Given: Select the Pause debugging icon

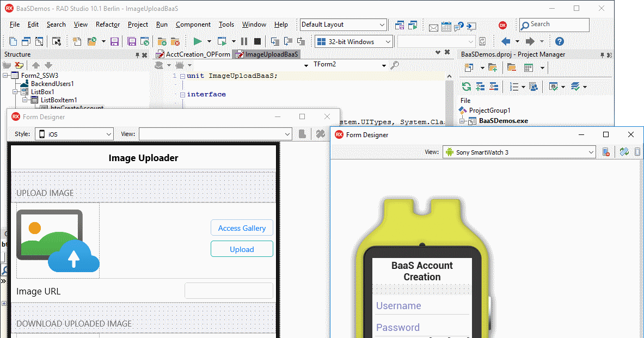Looking at the screenshot, I should click(243, 41).
